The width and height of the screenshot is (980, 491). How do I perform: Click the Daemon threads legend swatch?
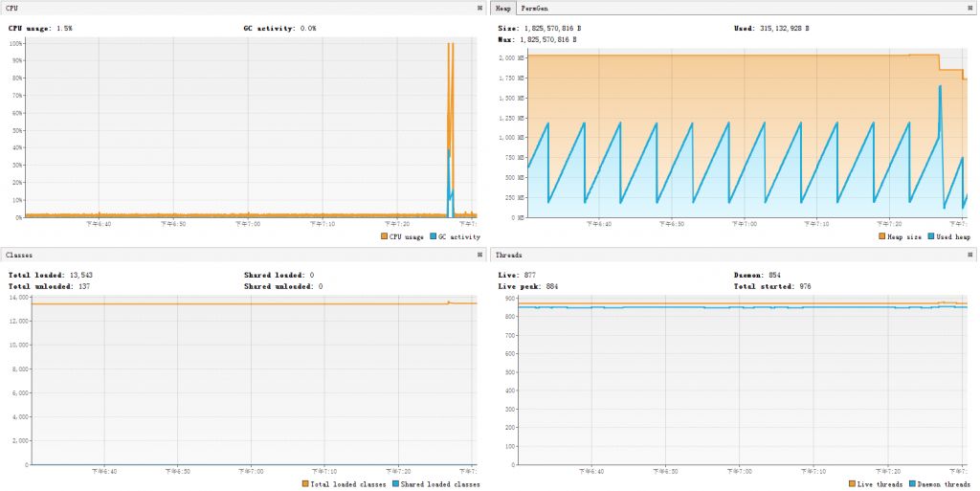pyautogui.click(x=911, y=484)
